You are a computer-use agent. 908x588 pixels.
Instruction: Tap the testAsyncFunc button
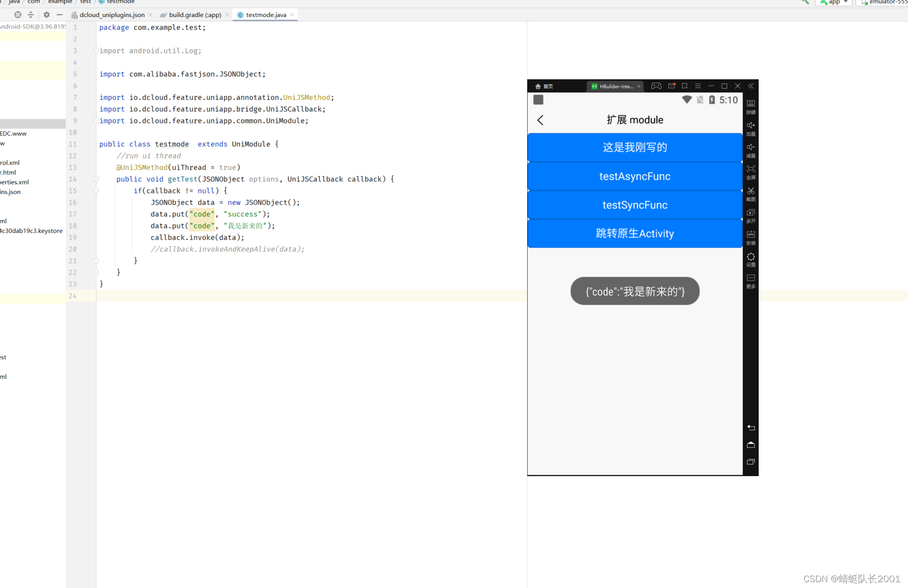pos(635,177)
